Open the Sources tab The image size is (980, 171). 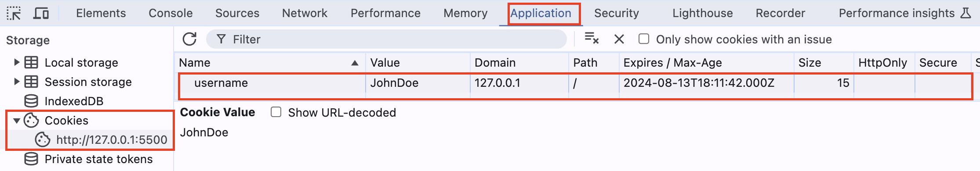click(237, 13)
